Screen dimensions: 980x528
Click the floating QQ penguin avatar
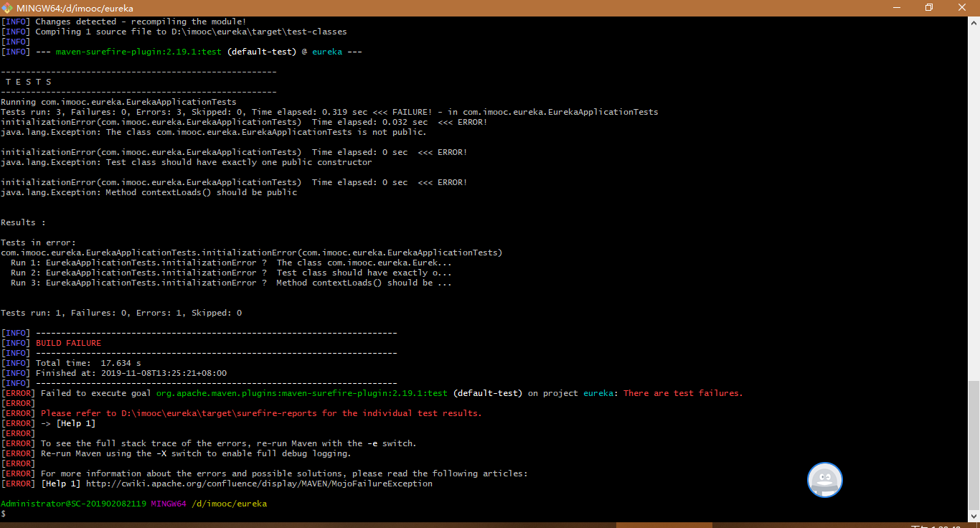(x=825, y=480)
